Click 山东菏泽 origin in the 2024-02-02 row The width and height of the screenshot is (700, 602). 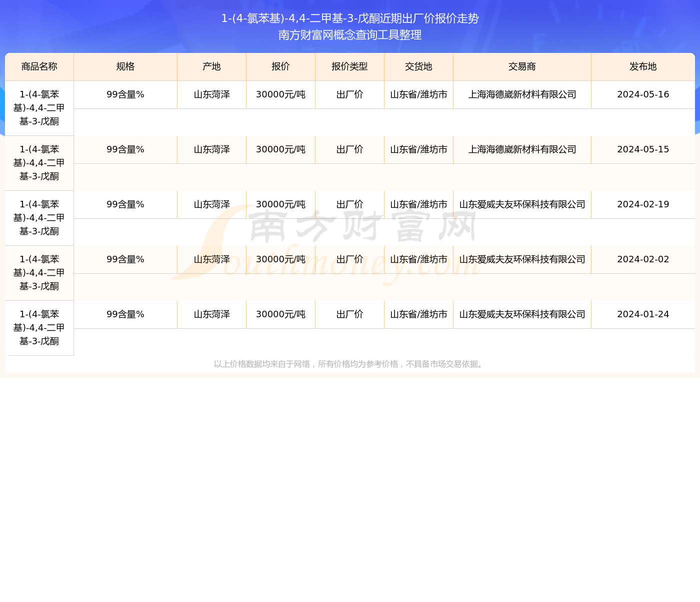(x=211, y=259)
